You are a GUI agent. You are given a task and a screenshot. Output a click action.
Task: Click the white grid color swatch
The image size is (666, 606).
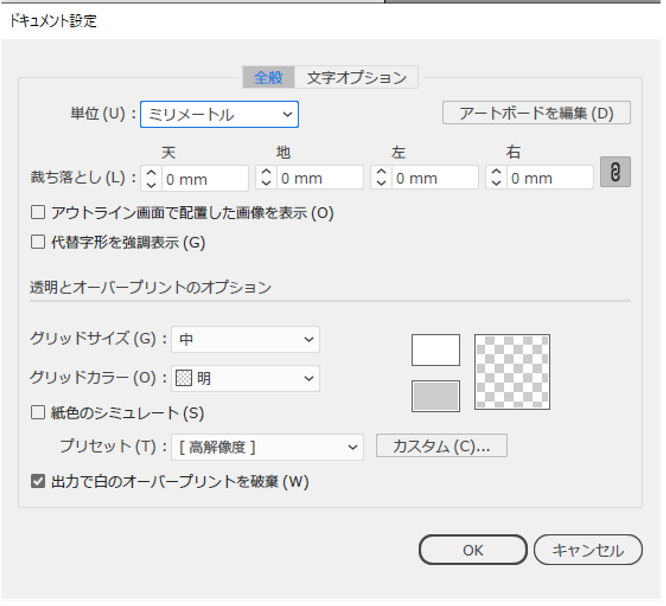[435, 350]
